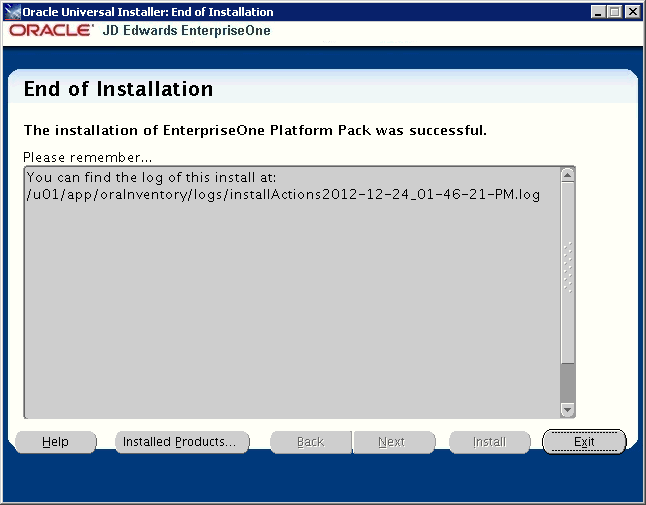Click the greyed-out Back button
The image size is (646, 505).
[311, 442]
